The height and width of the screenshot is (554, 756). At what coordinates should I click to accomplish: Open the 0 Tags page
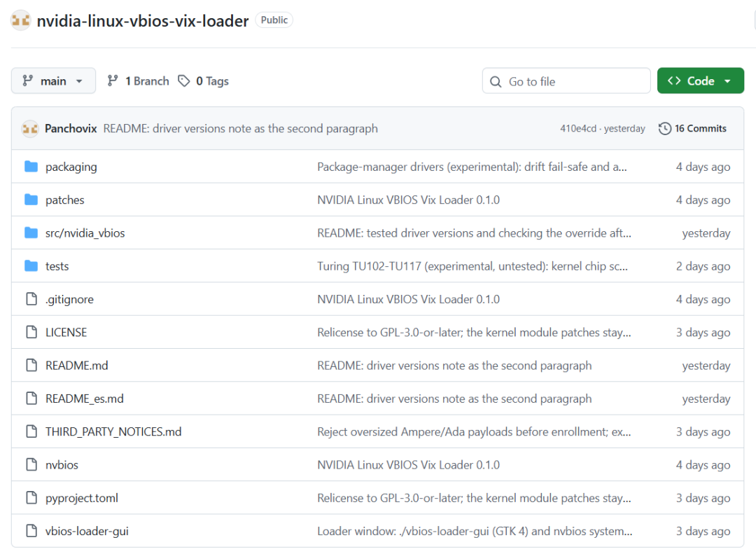204,81
